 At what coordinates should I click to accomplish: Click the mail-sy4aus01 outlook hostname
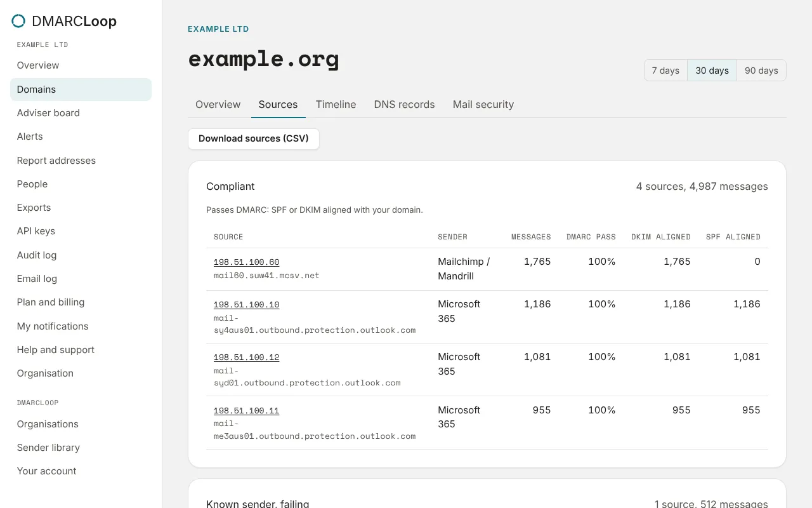pos(315,324)
